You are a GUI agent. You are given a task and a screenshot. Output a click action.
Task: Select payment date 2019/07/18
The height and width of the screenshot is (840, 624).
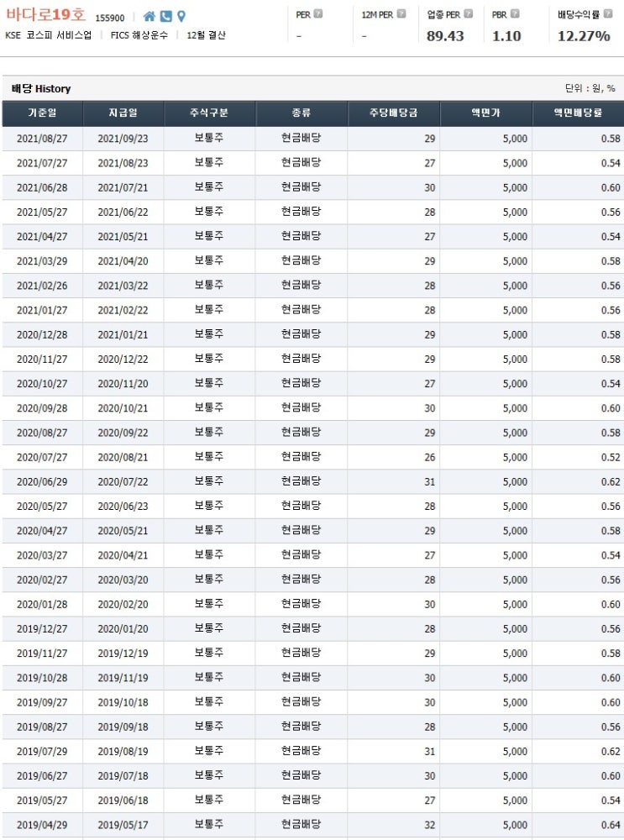point(123,776)
